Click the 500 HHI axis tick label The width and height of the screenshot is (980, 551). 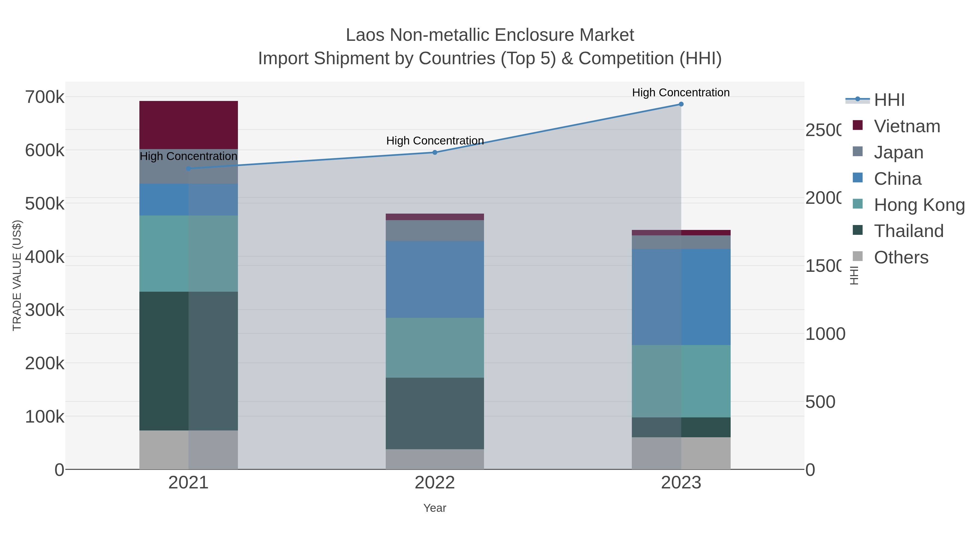click(x=820, y=402)
